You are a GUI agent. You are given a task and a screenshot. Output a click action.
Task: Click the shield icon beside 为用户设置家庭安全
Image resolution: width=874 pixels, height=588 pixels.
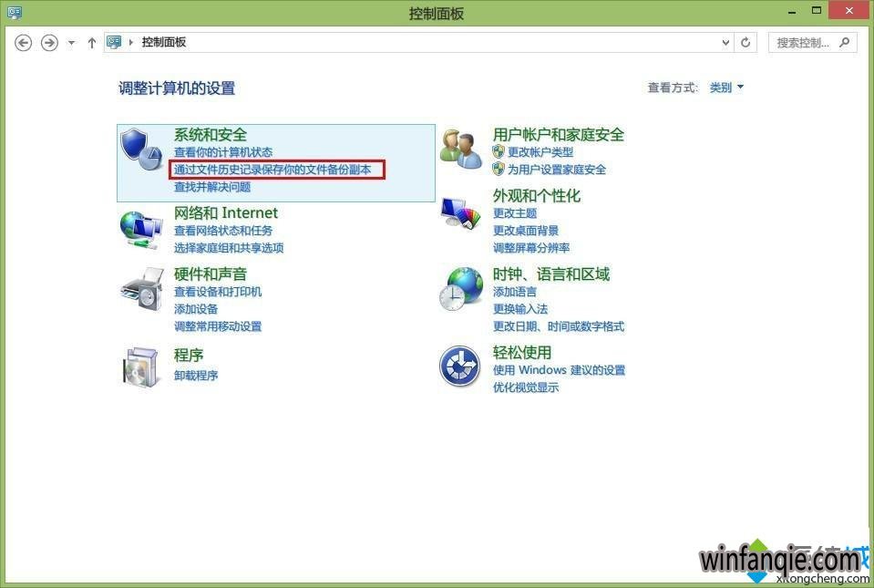pyautogui.click(x=499, y=169)
